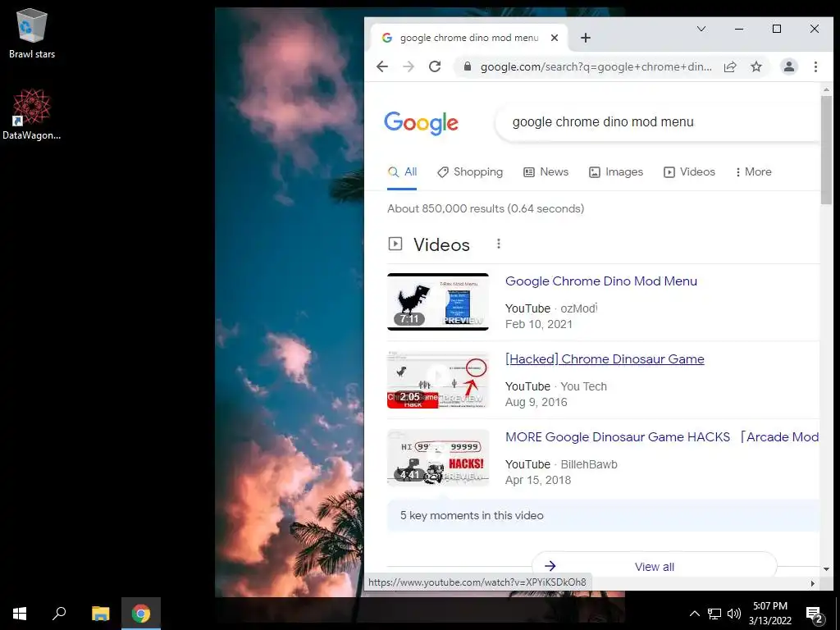Play the 7:11 dino mod thumbnail

(x=438, y=302)
